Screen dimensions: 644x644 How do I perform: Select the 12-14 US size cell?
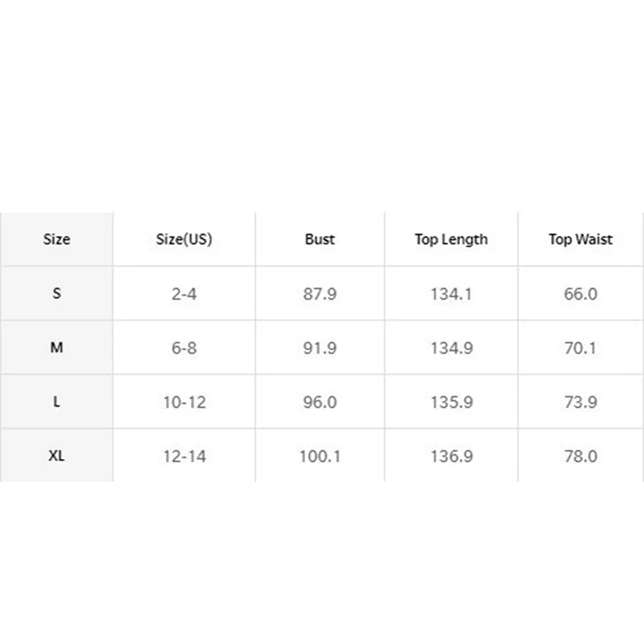(184, 456)
